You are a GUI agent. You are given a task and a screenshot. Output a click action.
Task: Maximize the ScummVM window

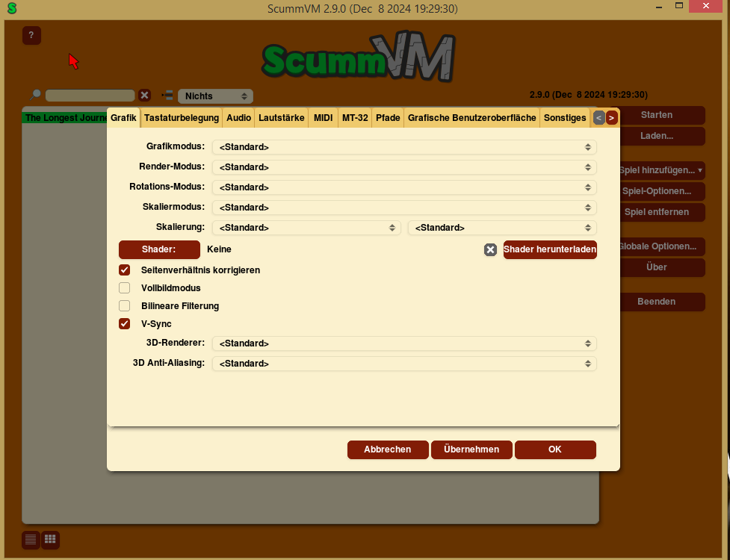pyautogui.click(x=678, y=6)
